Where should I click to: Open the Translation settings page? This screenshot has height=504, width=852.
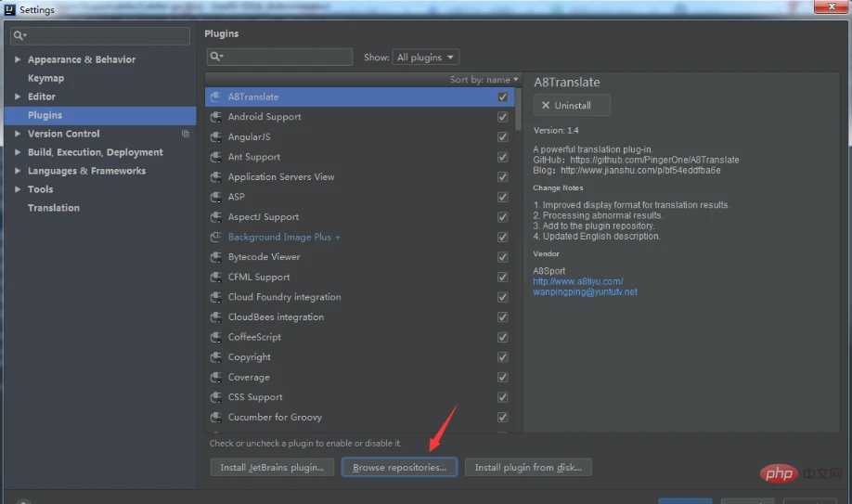pyautogui.click(x=54, y=208)
